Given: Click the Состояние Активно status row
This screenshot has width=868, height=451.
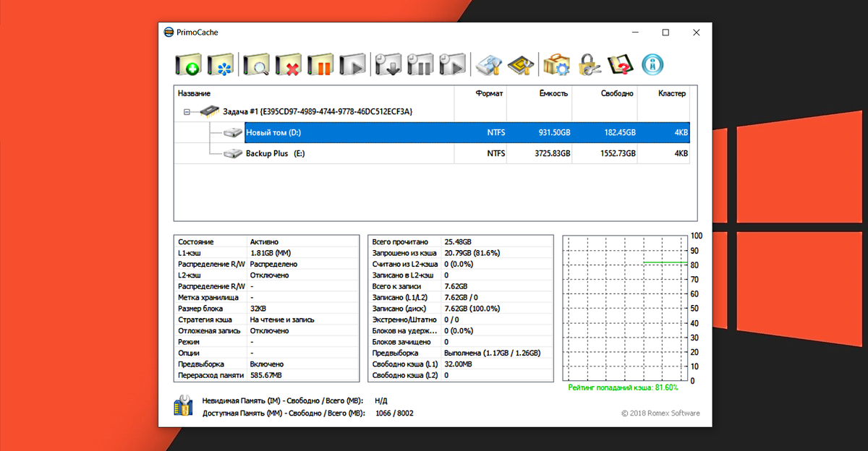Looking at the screenshot, I should pos(267,241).
